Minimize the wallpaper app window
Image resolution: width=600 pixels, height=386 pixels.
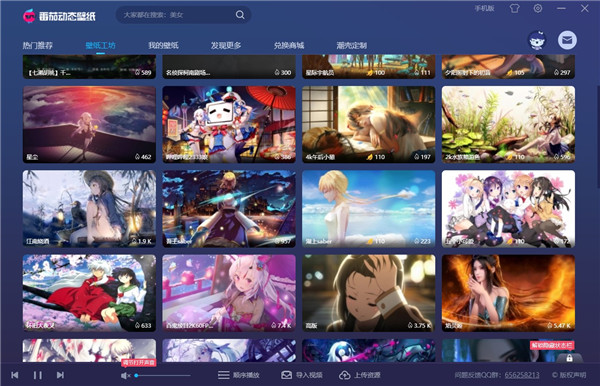point(561,8)
